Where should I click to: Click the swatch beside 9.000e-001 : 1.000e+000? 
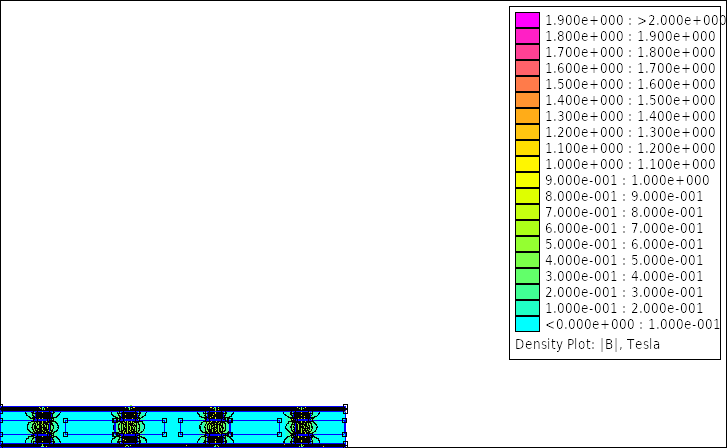(x=527, y=180)
